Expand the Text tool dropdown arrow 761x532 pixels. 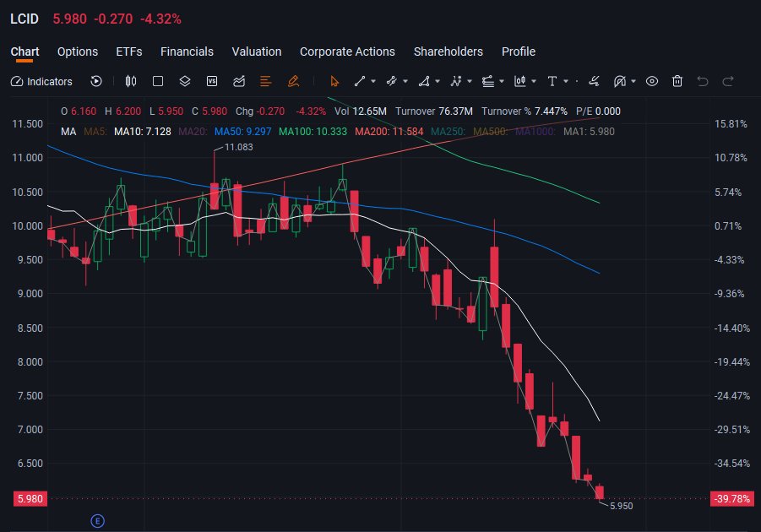565,82
